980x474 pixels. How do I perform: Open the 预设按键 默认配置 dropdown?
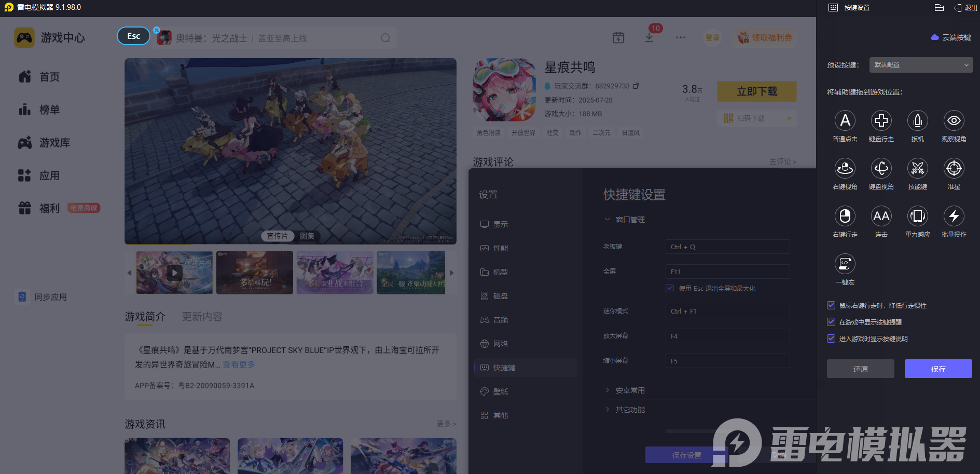921,65
